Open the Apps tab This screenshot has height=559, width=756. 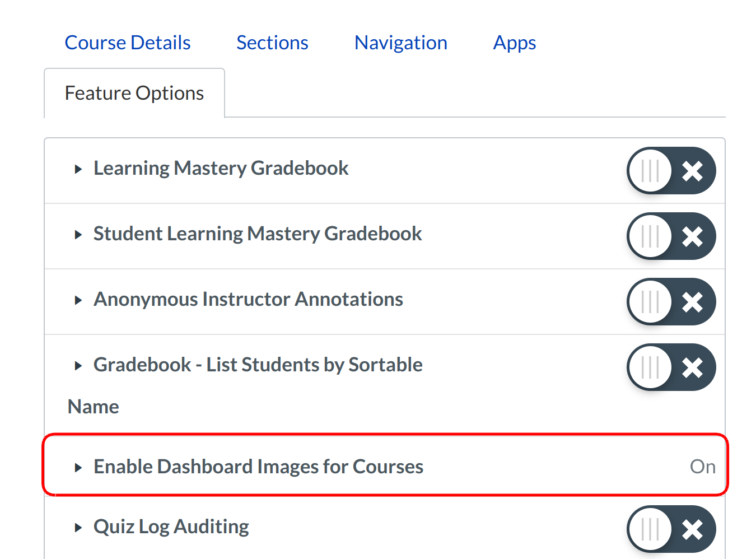[x=515, y=43]
